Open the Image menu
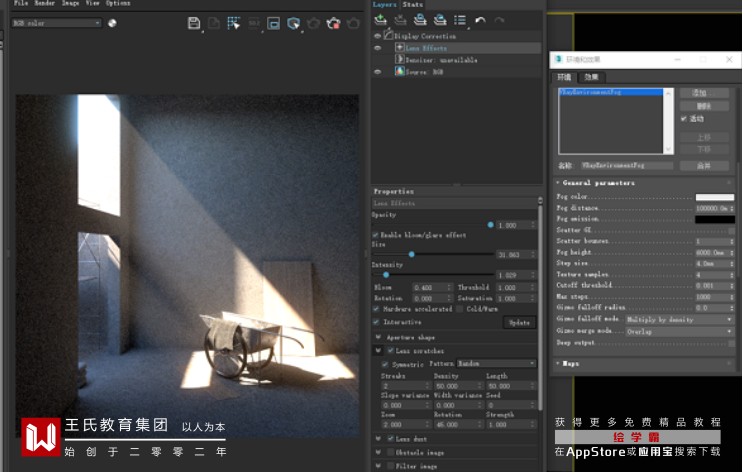Image resolution: width=742 pixels, height=472 pixels. 70,3
